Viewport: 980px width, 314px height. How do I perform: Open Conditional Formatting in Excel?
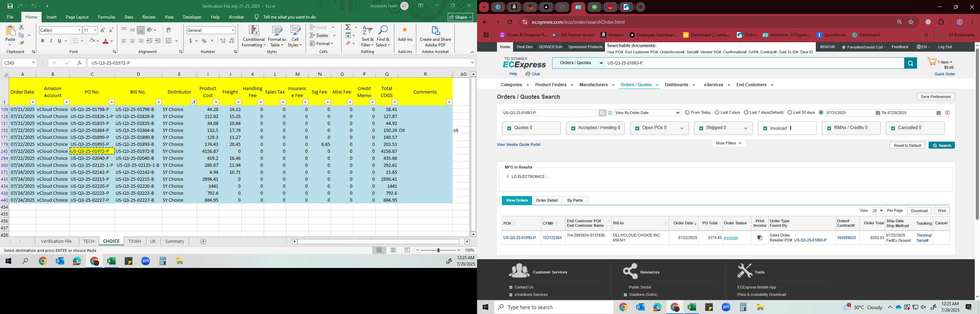(254, 37)
